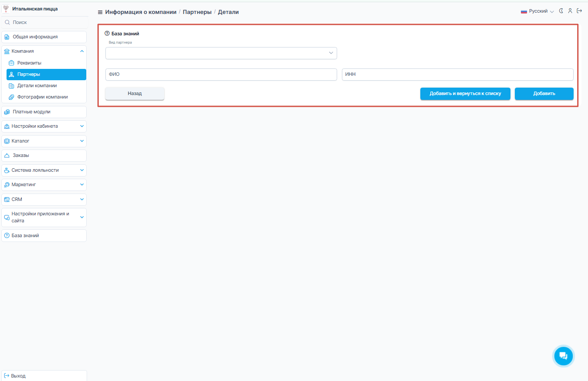Click the Детали компании icon
This screenshot has height=381, width=588.
[x=12, y=86]
